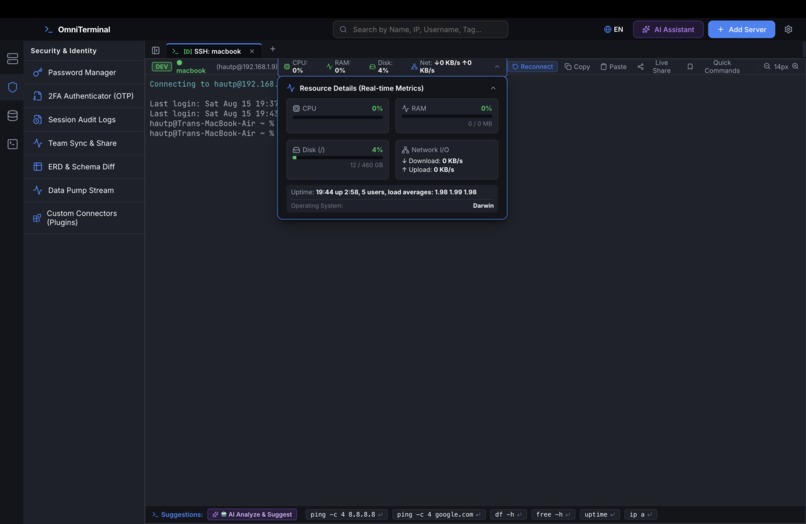
Task: Click the Quick Commands bookmark icon
Action: [690, 66]
